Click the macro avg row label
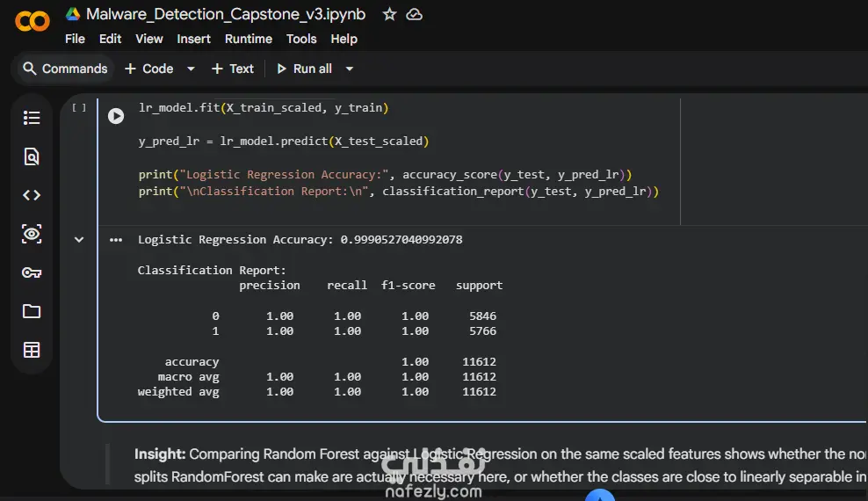This screenshot has width=868, height=501. point(188,377)
